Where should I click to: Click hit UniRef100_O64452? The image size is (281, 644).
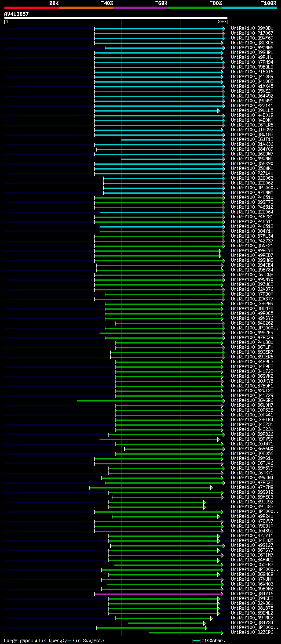click(x=252, y=96)
